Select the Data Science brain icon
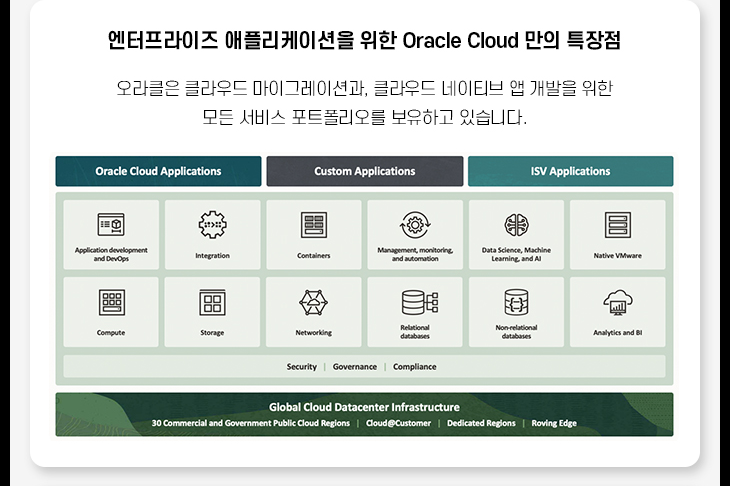Image resolution: width=730 pixels, height=486 pixels. 516,225
